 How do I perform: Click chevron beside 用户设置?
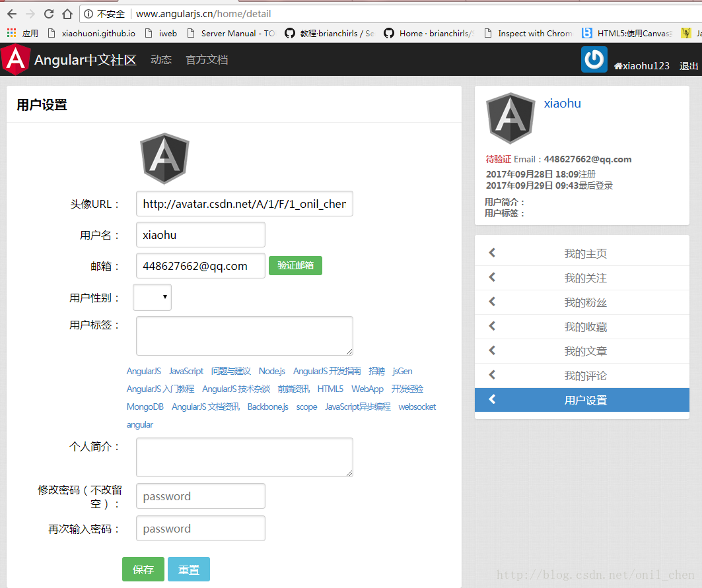coord(492,399)
